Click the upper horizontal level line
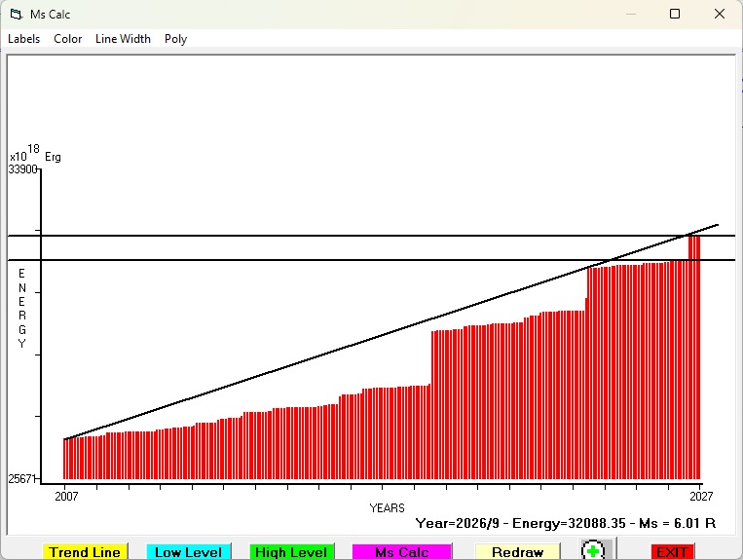The width and height of the screenshot is (743, 560). (372, 236)
